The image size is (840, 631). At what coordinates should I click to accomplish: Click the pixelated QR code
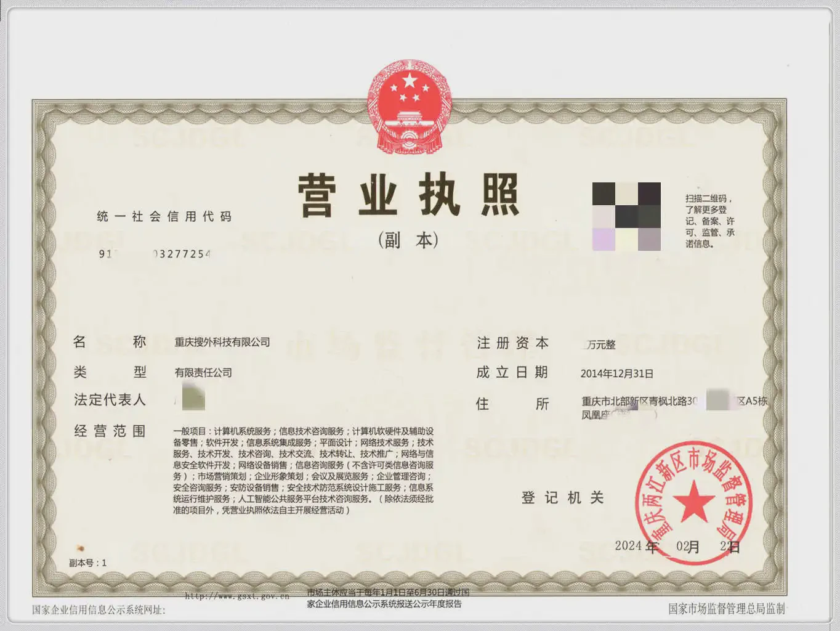click(626, 216)
